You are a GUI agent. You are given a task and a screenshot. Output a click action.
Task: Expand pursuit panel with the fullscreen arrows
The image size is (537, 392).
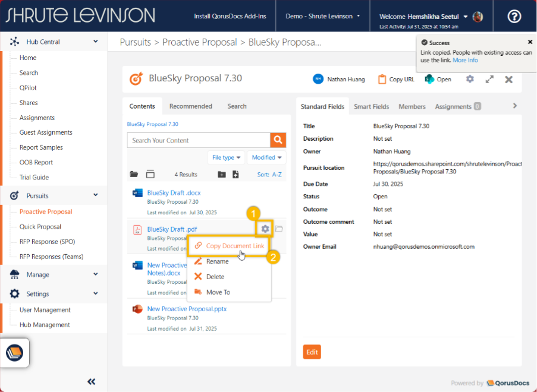click(489, 79)
